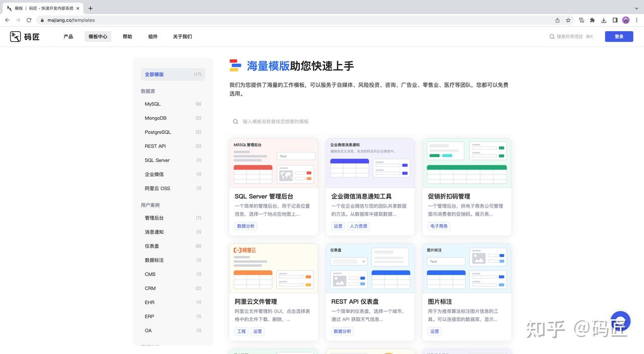Screen dimensions: 644x354
Task: Filter templates by MongoDB
Action: tap(173, 118)
